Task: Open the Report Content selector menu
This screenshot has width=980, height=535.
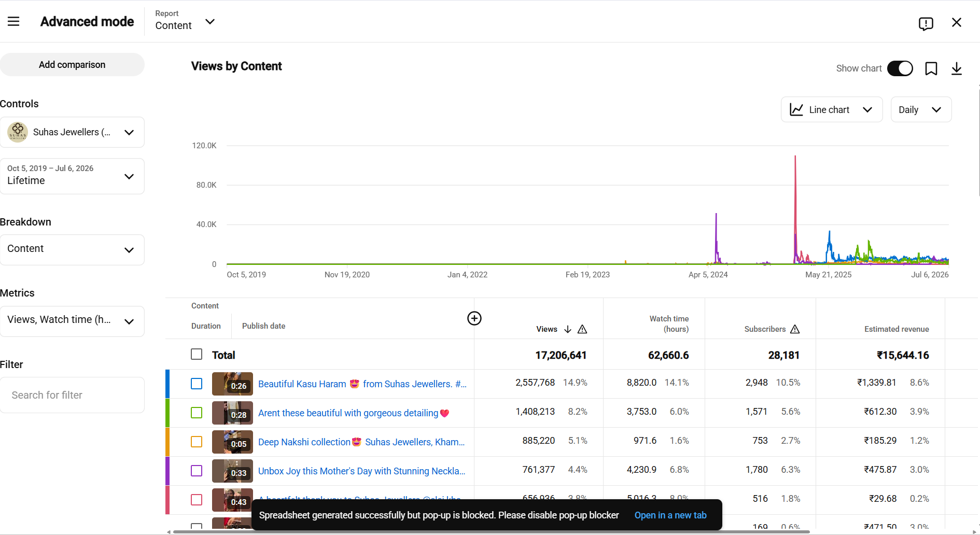Action: pos(185,21)
